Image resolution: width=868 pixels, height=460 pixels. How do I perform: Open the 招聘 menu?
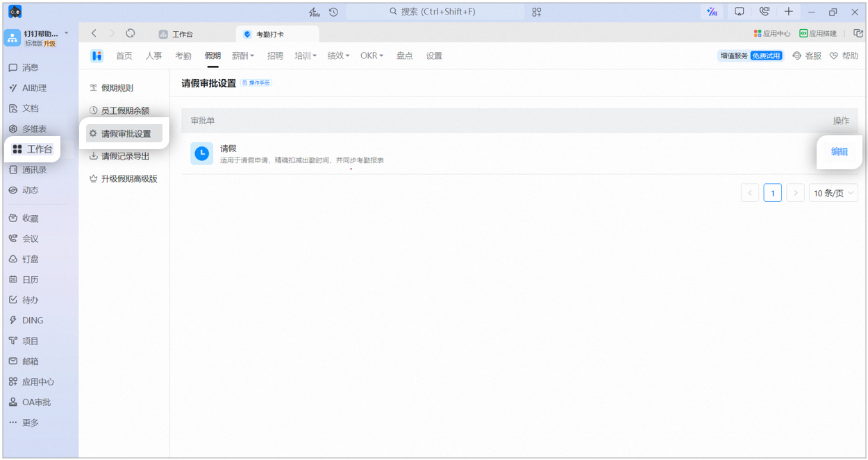275,56
